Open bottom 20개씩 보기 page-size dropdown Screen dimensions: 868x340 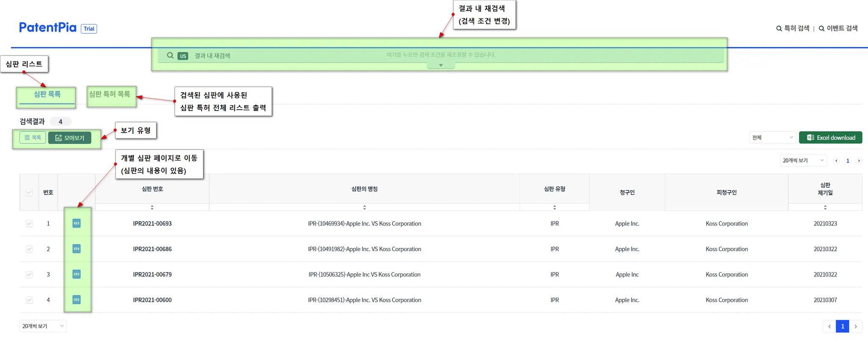[43, 326]
